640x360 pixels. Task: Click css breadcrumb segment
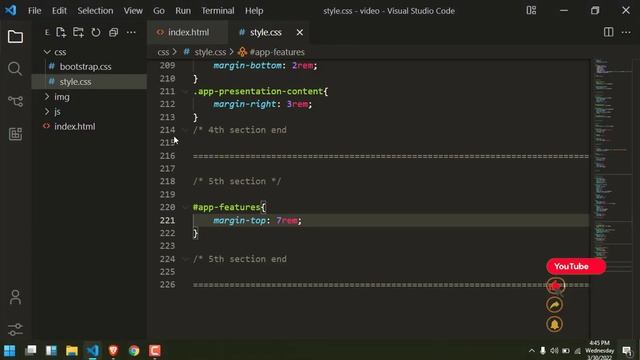point(163,52)
